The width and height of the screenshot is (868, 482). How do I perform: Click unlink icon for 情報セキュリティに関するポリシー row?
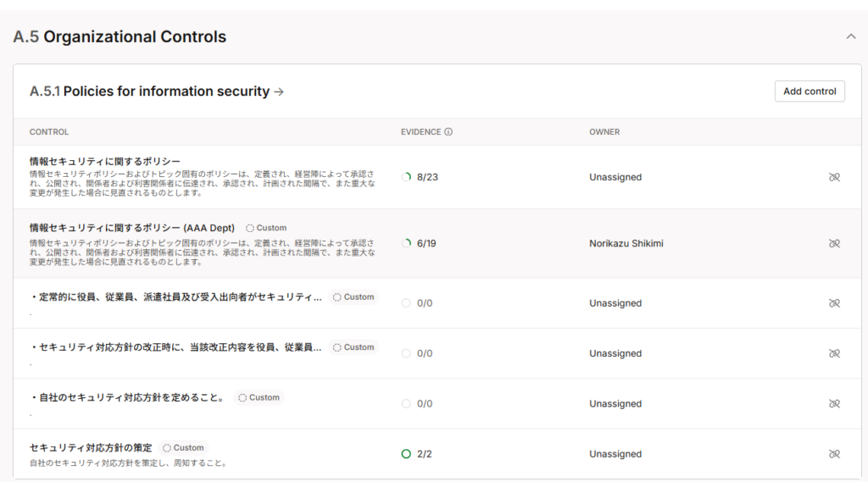(x=834, y=177)
